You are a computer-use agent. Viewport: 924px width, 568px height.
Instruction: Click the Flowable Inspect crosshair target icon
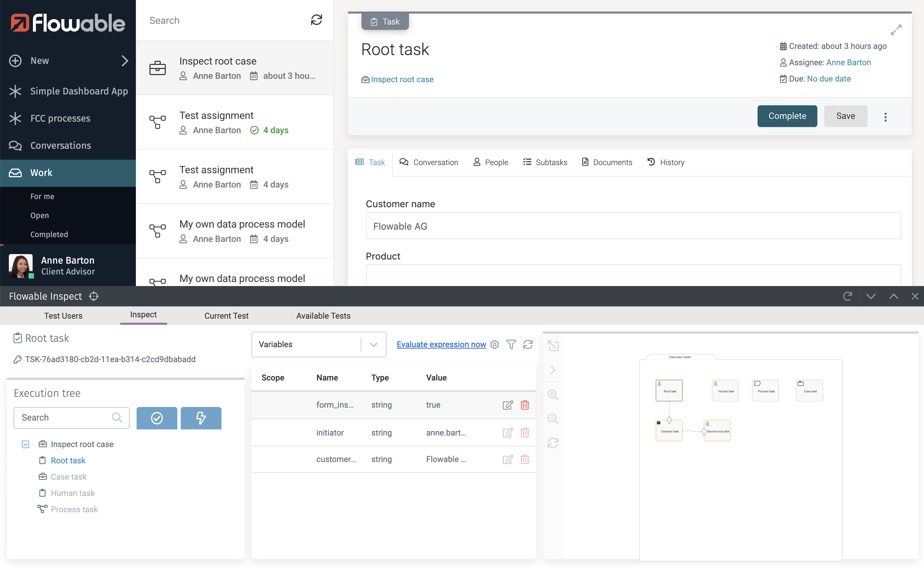pyautogui.click(x=94, y=296)
